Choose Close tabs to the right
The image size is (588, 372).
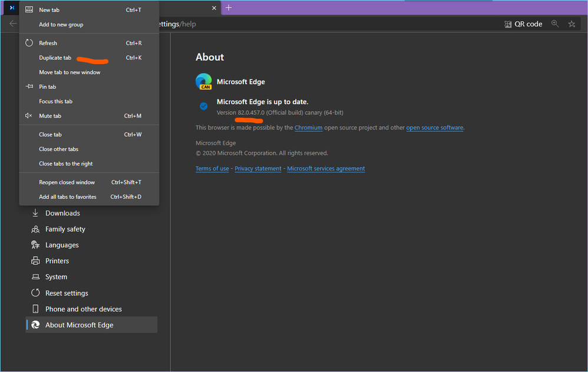click(x=89, y=164)
